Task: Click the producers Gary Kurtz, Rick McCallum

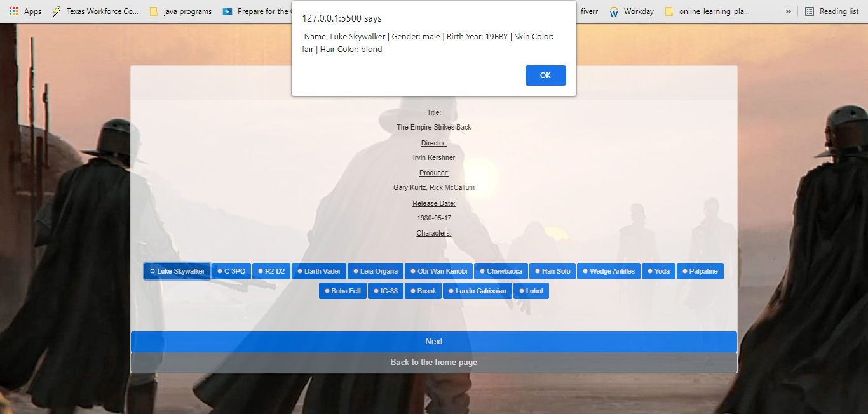Action: (x=434, y=187)
